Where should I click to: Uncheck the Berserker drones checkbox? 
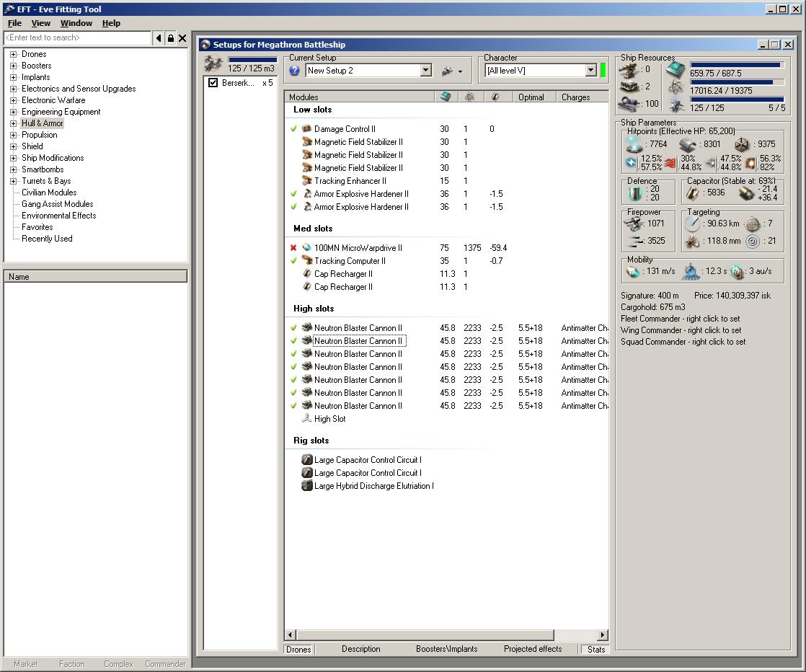(x=213, y=82)
